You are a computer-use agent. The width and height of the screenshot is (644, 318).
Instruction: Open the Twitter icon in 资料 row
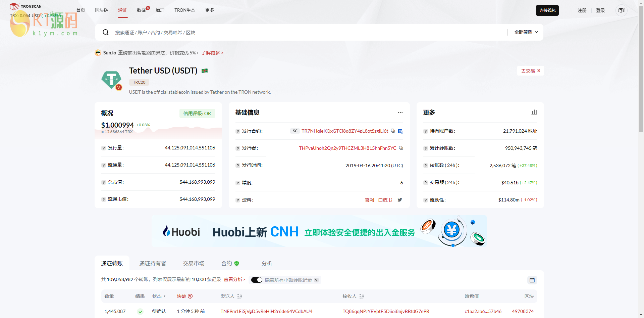(400, 200)
